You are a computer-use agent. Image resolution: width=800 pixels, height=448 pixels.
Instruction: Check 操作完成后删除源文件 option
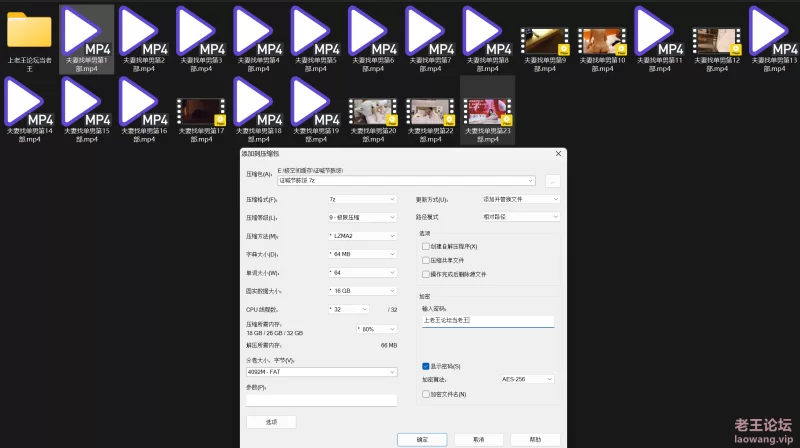[x=426, y=273]
